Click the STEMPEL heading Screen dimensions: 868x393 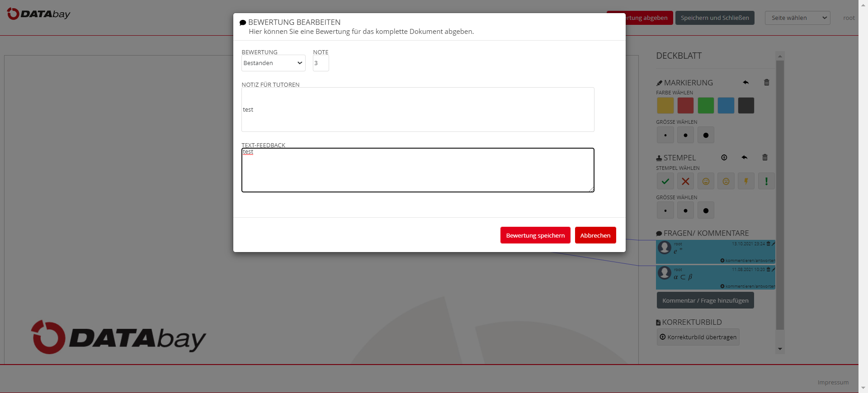679,158
